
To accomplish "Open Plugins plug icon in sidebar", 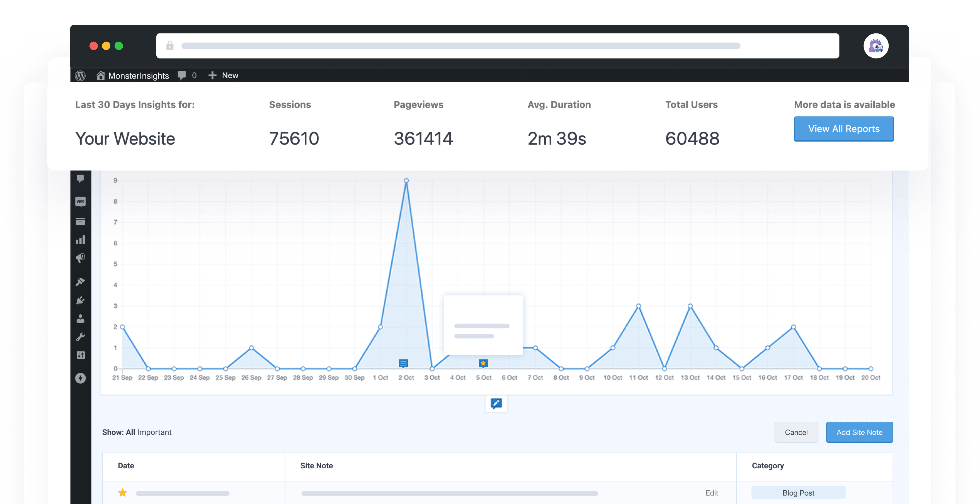I will 80,300.
